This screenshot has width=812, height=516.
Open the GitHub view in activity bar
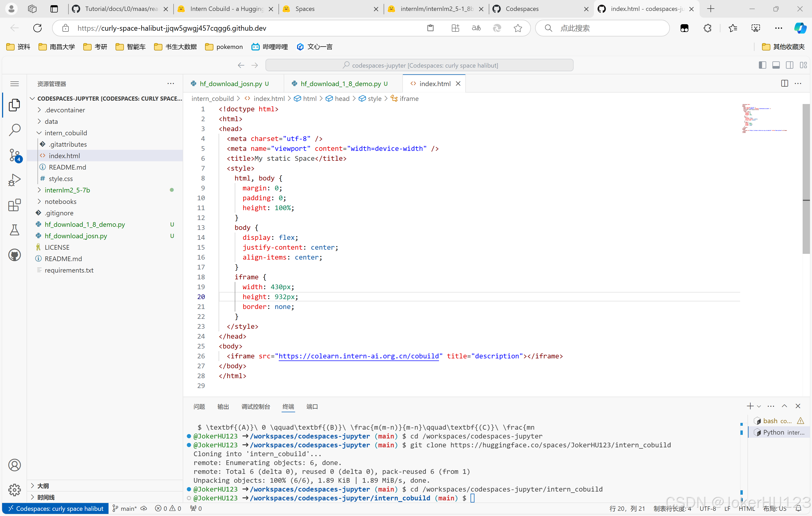[x=15, y=255]
